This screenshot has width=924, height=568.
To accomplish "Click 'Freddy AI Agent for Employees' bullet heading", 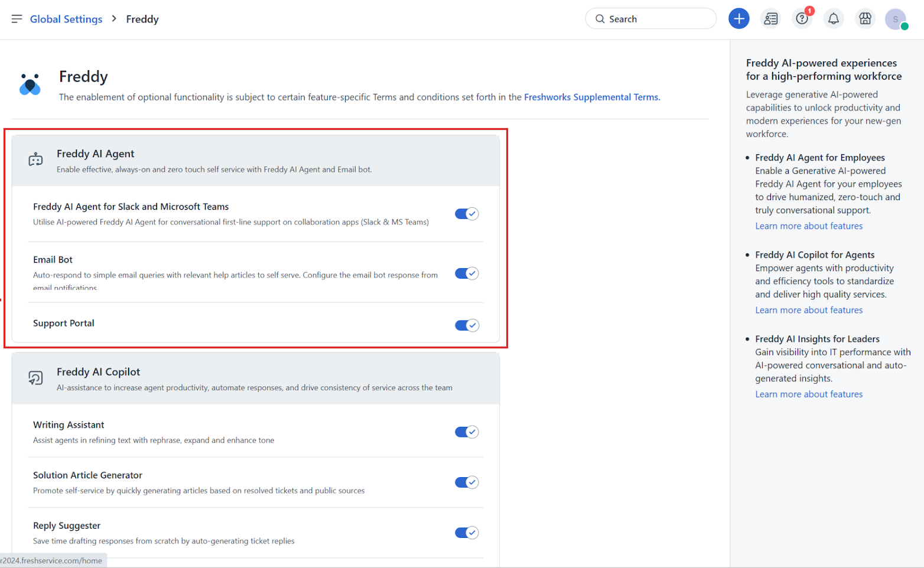I will click(820, 158).
